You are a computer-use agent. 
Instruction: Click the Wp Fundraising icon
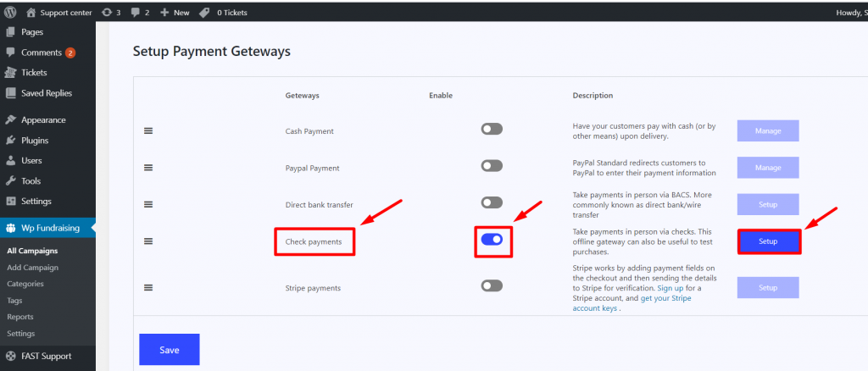pyautogui.click(x=10, y=228)
